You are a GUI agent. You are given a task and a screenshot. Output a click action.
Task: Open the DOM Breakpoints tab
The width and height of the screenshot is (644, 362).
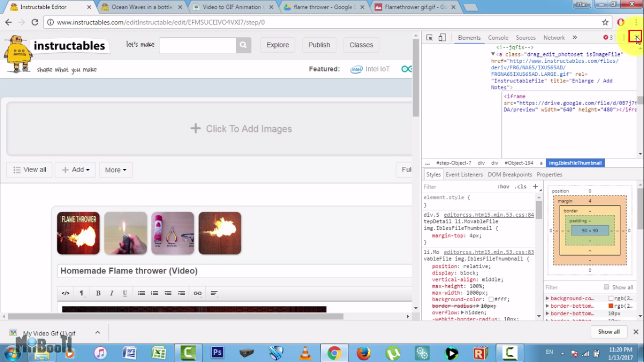coord(510,174)
